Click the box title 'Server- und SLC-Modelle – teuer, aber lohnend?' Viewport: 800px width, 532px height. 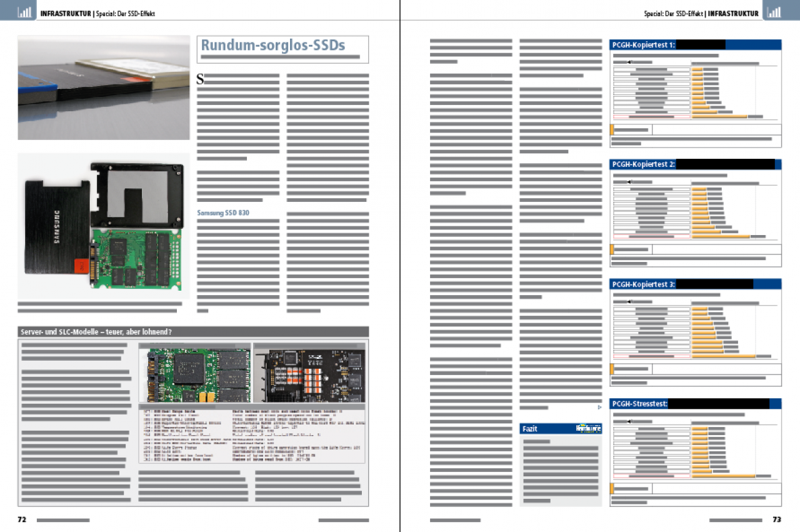(x=96, y=332)
